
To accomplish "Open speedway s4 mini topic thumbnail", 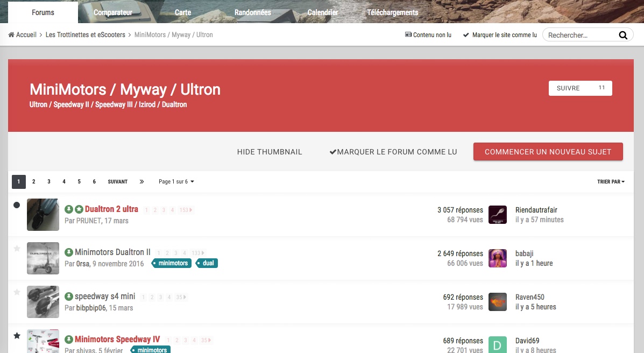I will pos(43,302).
